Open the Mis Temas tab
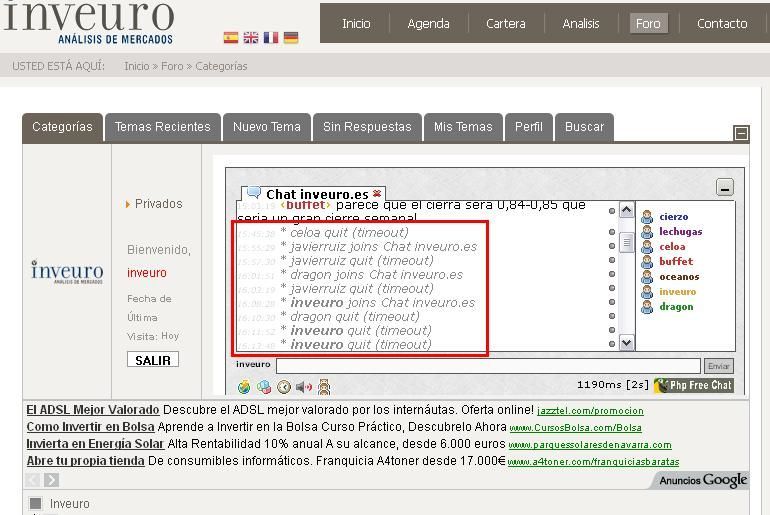 [463, 127]
